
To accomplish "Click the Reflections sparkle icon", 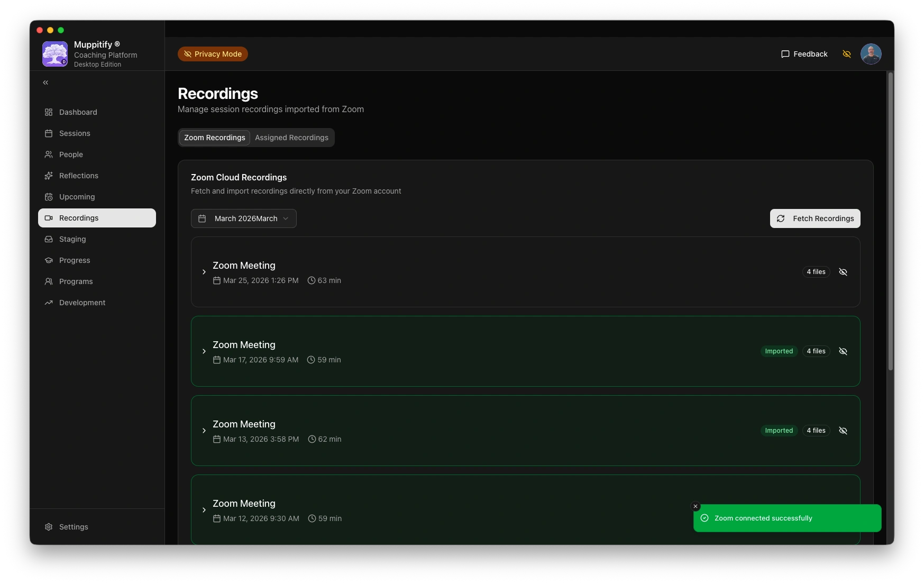I will (49, 176).
